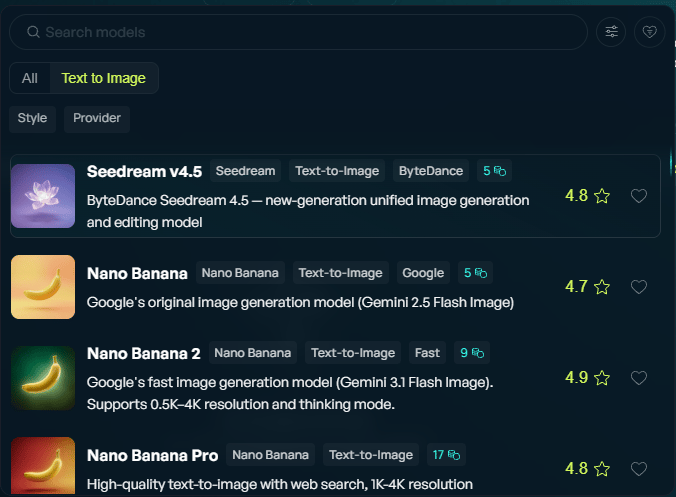Favorite Seedream v4.5 with heart icon

tap(639, 196)
